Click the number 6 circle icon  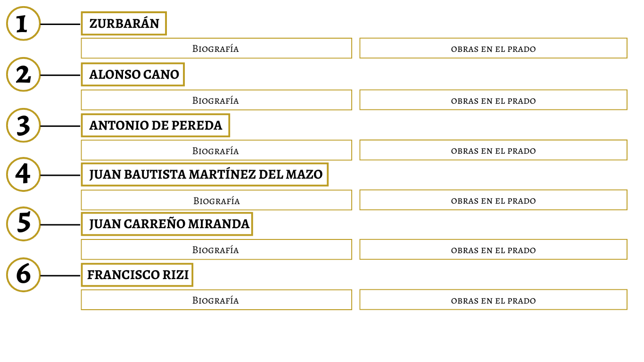tap(23, 275)
